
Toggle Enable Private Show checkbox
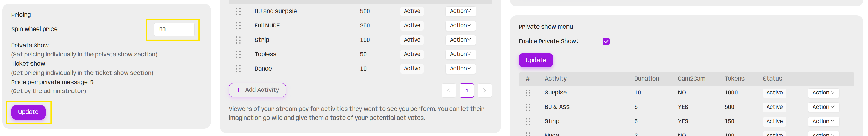[x=606, y=42]
